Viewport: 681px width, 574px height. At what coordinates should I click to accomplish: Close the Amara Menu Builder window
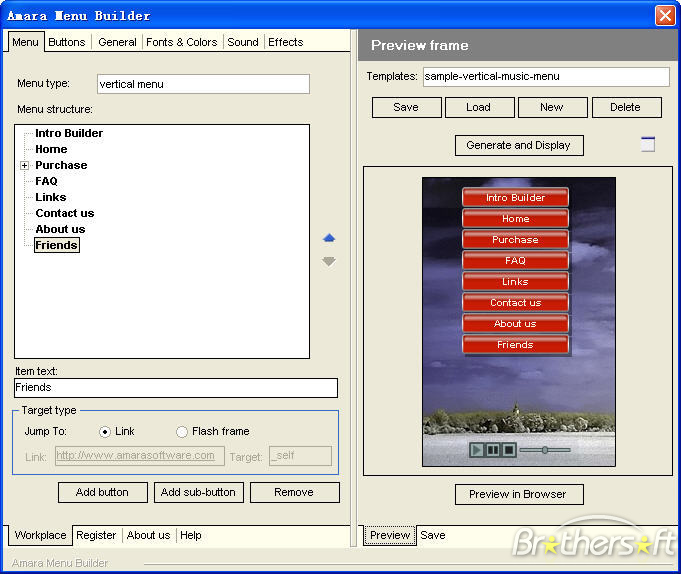click(665, 15)
